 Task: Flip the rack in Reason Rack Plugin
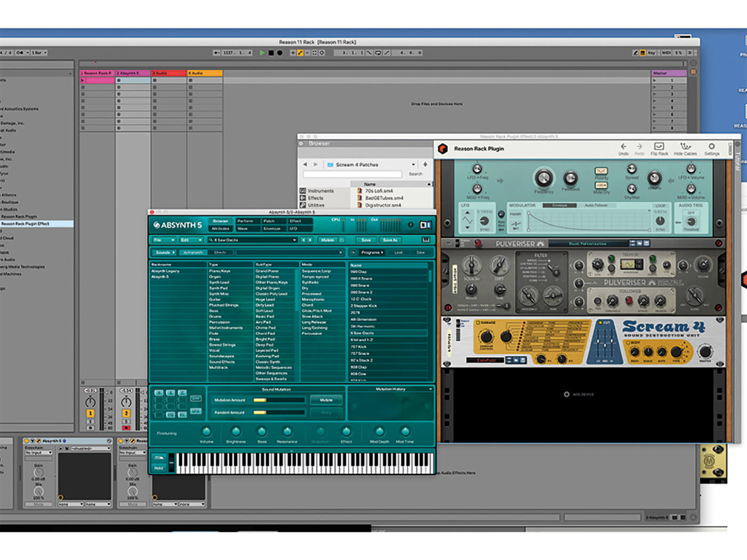point(660,148)
